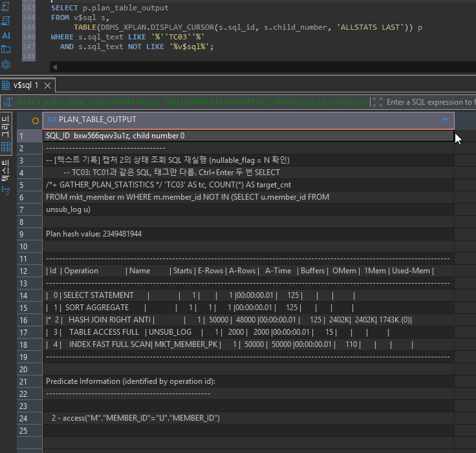Open editor settings gear icon
This screenshot has height=453, width=476.
click(6, 65)
